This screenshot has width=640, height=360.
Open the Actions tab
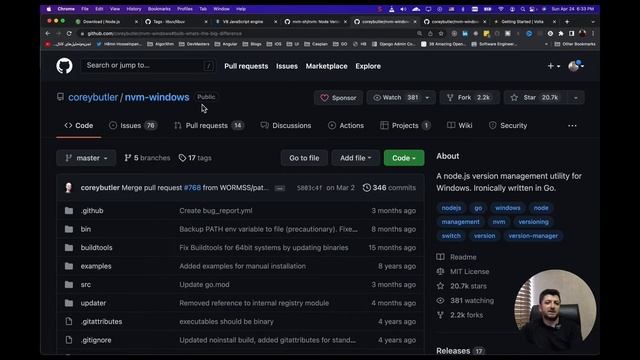[346, 125]
